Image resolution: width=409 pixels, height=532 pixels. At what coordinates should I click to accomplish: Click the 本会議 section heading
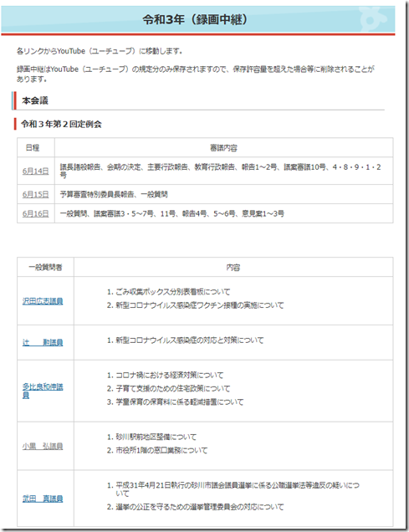click(35, 100)
